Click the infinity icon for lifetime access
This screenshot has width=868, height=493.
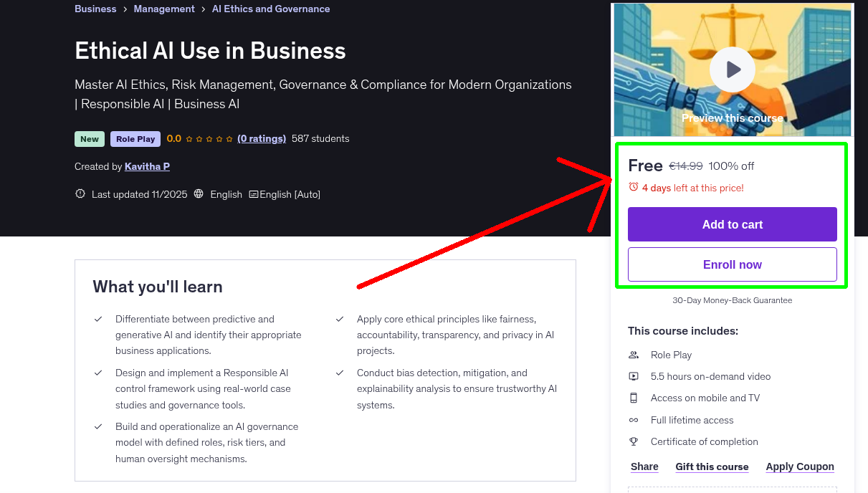[x=634, y=420]
